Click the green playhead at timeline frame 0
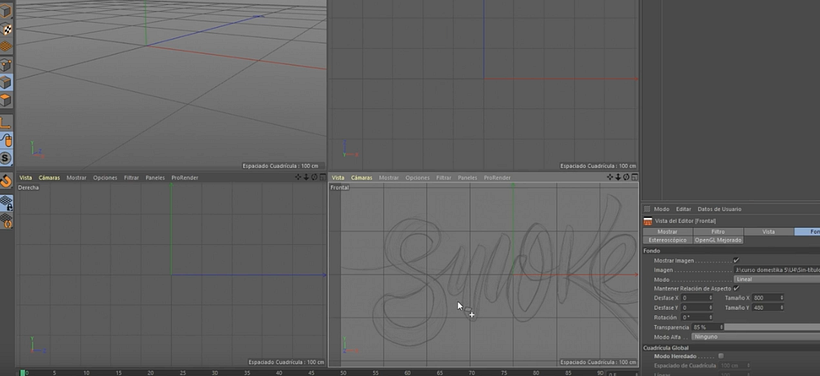This screenshot has width=820, height=376. tap(22, 373)
